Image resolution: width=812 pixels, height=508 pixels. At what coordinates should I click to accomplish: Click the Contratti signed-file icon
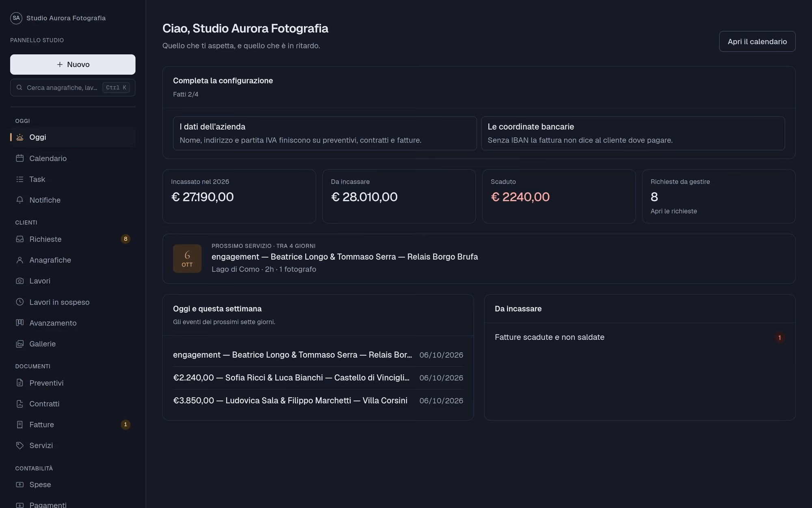(x=19, y=404)
